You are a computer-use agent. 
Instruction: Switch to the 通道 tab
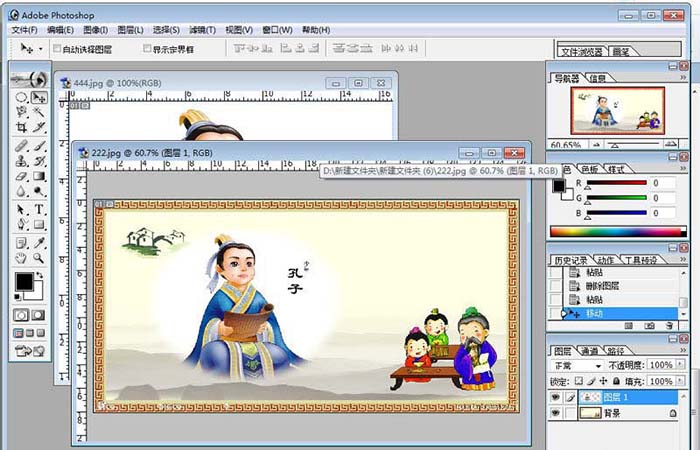click(590, 351)
